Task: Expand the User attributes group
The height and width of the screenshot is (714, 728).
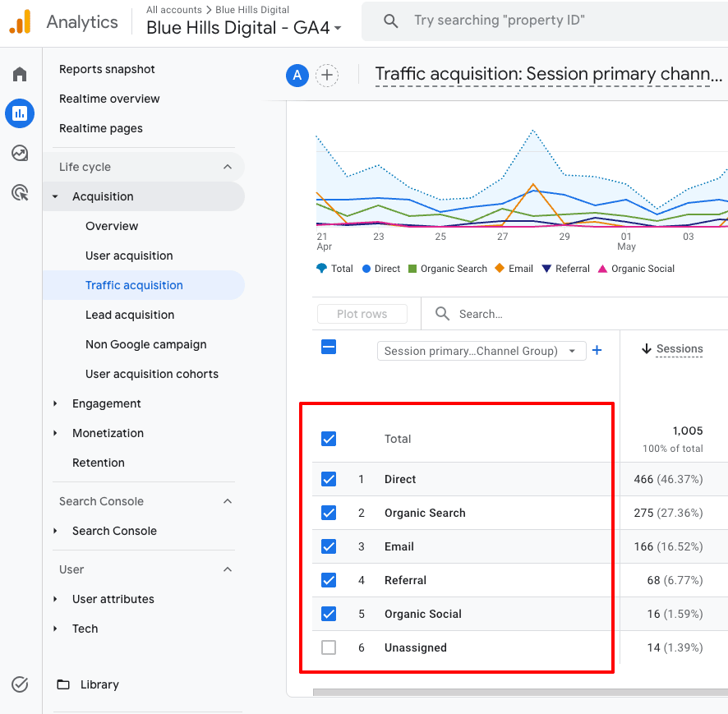Action: (55, 599)
